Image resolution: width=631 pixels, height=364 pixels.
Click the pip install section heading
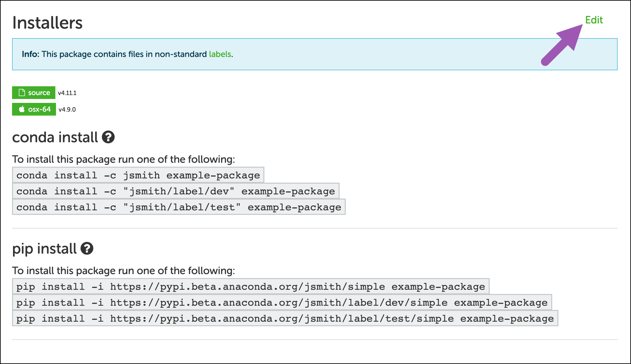pos(44,249)
